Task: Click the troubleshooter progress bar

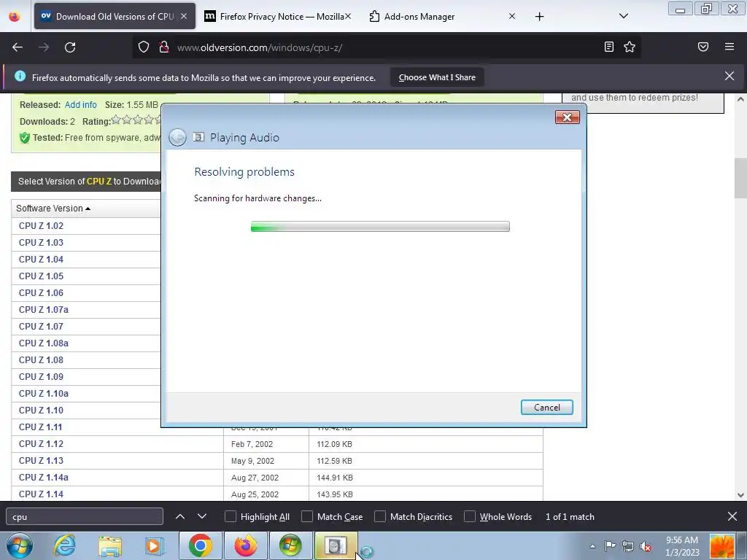Action: click(380, 226)
